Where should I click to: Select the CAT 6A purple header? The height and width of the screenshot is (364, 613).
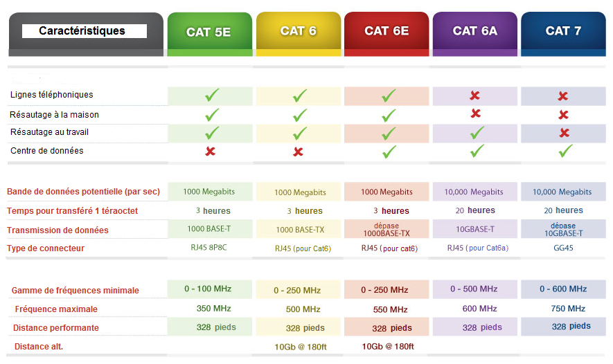[x=475, y=31]
